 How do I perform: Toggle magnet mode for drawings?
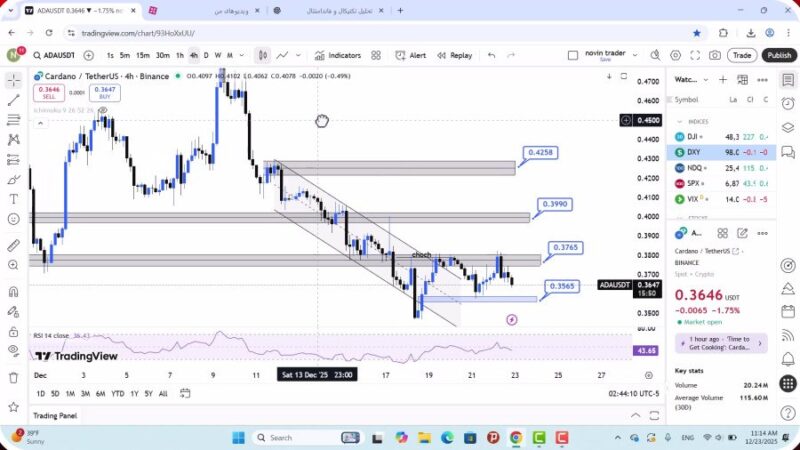tap(14, 292)
